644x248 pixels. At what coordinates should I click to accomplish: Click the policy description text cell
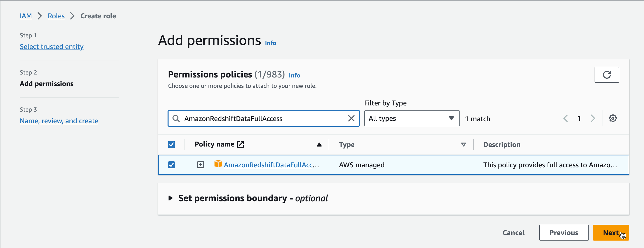(550, 165)
